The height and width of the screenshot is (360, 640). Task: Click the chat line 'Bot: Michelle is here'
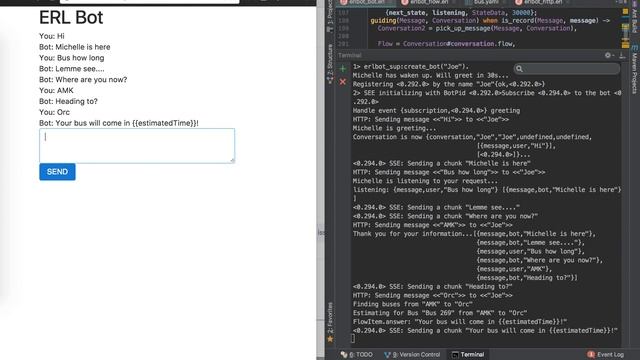[x=75, y=47]
